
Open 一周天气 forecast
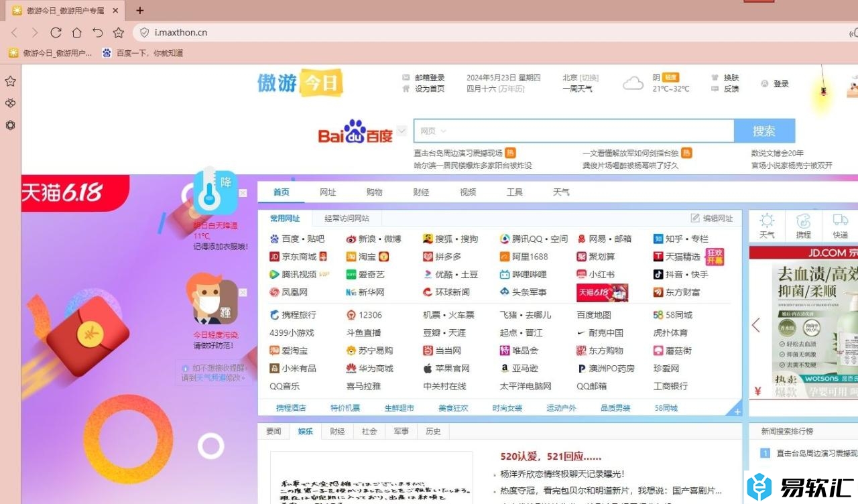point(577,88)
